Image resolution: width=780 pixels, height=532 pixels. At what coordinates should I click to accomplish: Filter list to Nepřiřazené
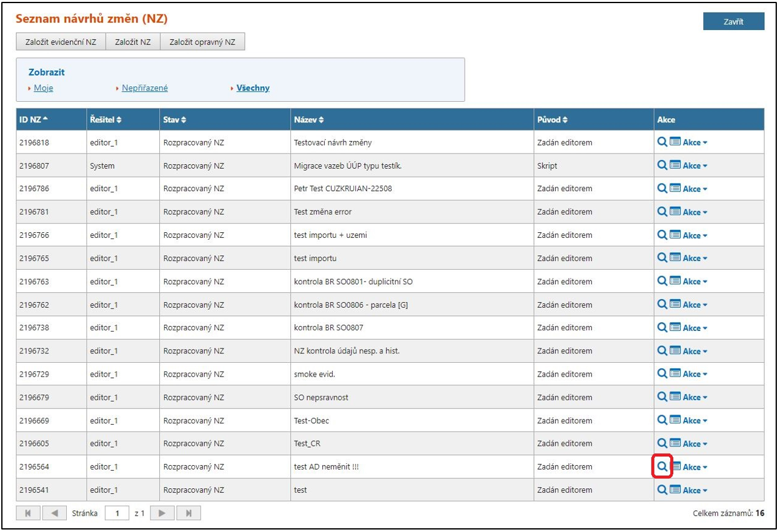[144, 88]
